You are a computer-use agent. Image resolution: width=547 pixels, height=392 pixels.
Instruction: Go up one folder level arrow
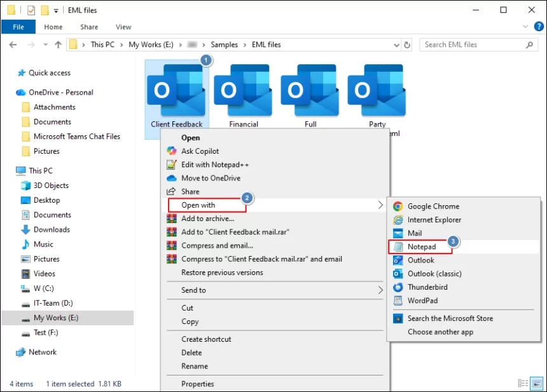[x=59, y=44]
